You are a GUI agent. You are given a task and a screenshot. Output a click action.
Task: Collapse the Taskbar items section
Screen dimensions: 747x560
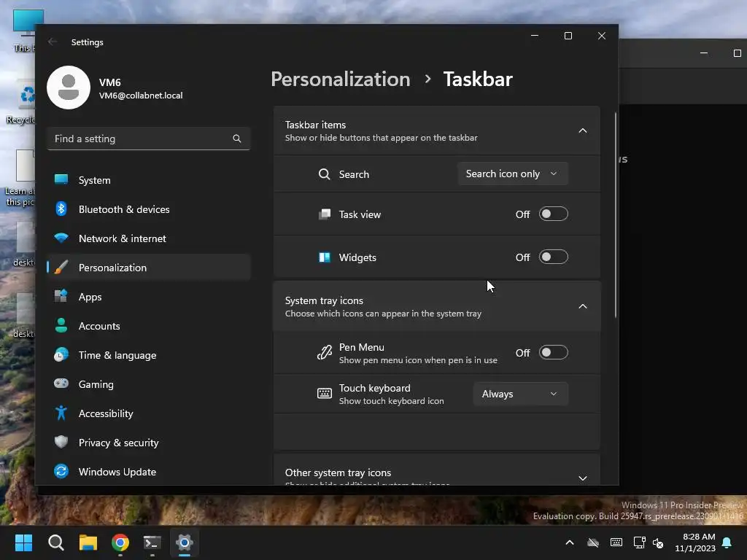click(583, 131)
